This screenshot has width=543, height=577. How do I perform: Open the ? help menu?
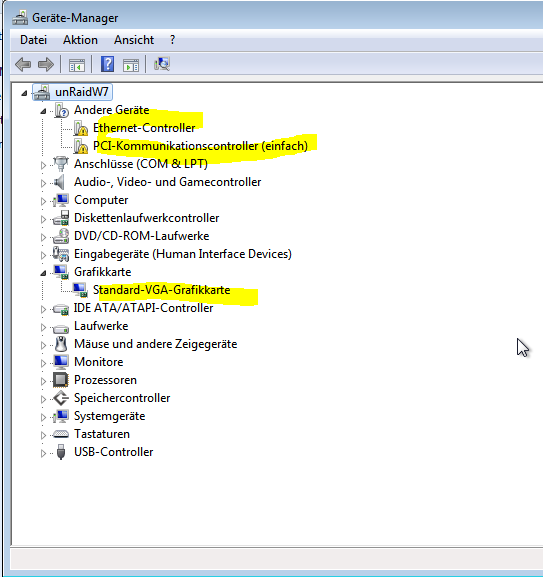[x=173, y=40]
